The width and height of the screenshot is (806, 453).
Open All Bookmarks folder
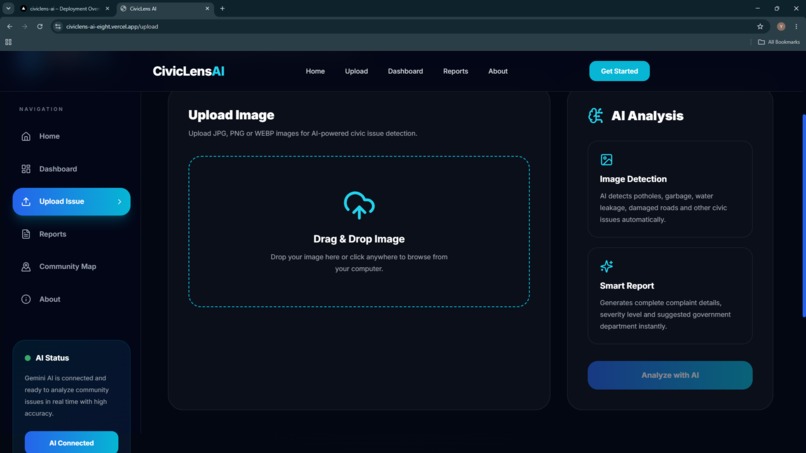click(778, 42)
